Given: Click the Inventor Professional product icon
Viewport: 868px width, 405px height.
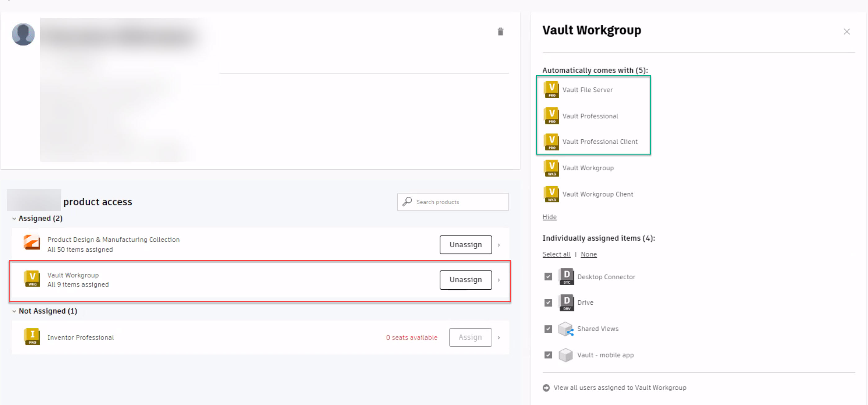Looking at the screenshot, I should point(32,336).
